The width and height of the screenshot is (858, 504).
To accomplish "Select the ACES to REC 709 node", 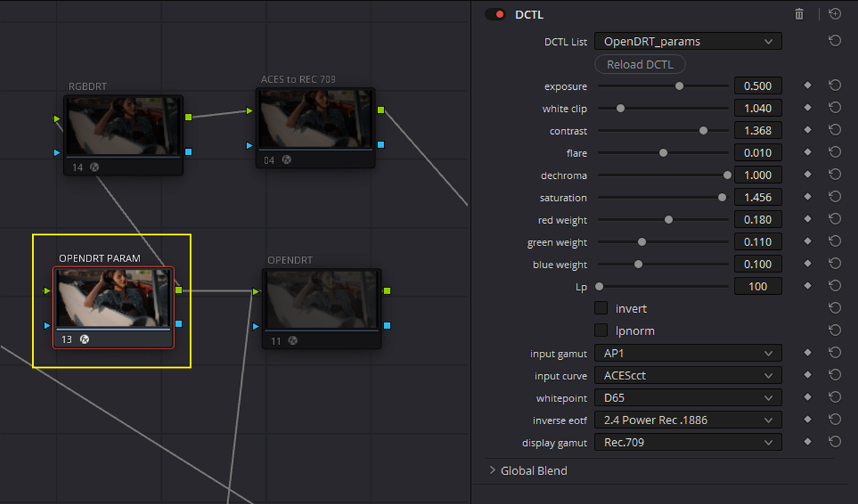I will tap(315, 127).
